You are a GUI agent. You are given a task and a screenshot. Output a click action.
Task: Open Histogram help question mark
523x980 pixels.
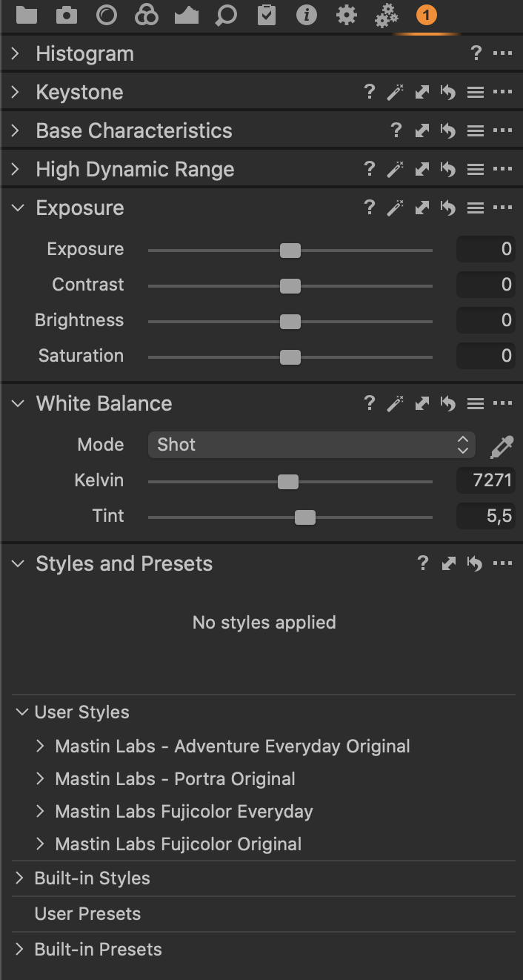pos(476,53)
